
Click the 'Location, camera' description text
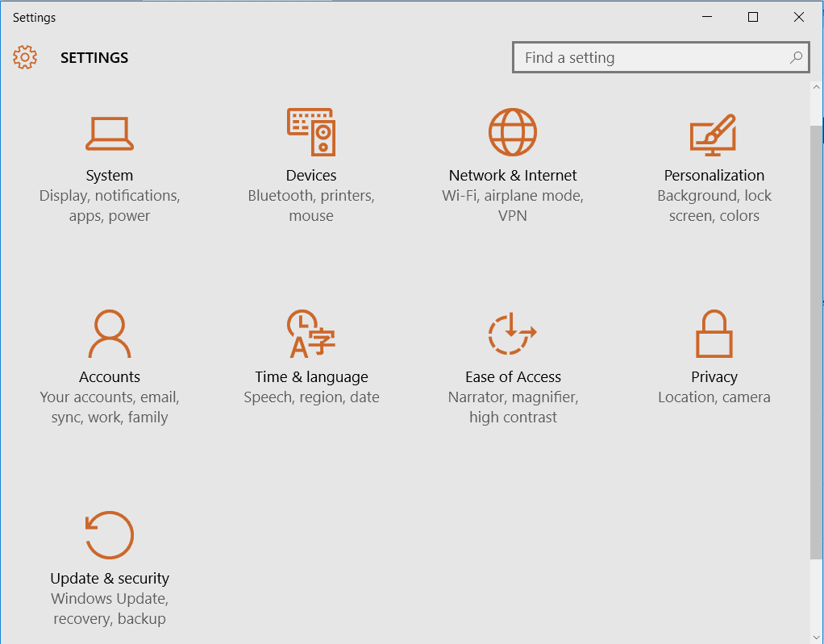click(x=714, y=397)
